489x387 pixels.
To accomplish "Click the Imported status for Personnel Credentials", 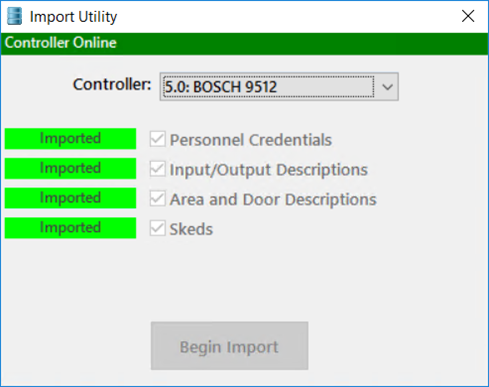I will [x=70, y=139].
